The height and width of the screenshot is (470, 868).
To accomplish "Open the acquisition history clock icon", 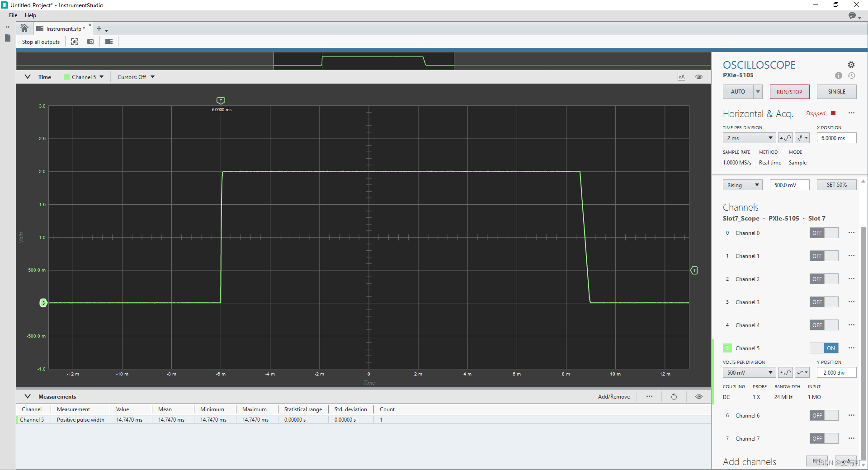I will (x=852, y=75).
